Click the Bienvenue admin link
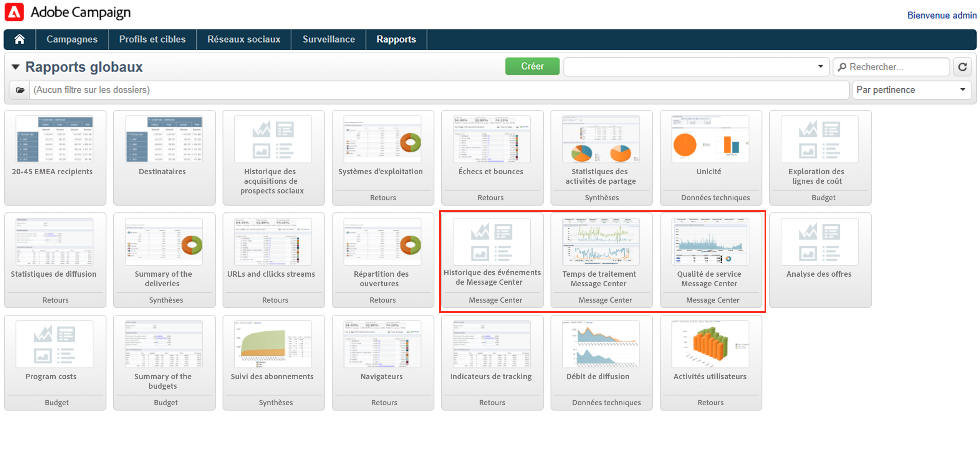The image size is (980, 469). click(x=942, y=15)
